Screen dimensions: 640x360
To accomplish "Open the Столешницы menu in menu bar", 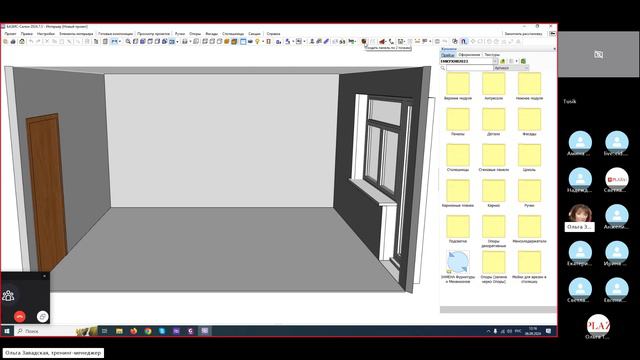I will (233, 34).
